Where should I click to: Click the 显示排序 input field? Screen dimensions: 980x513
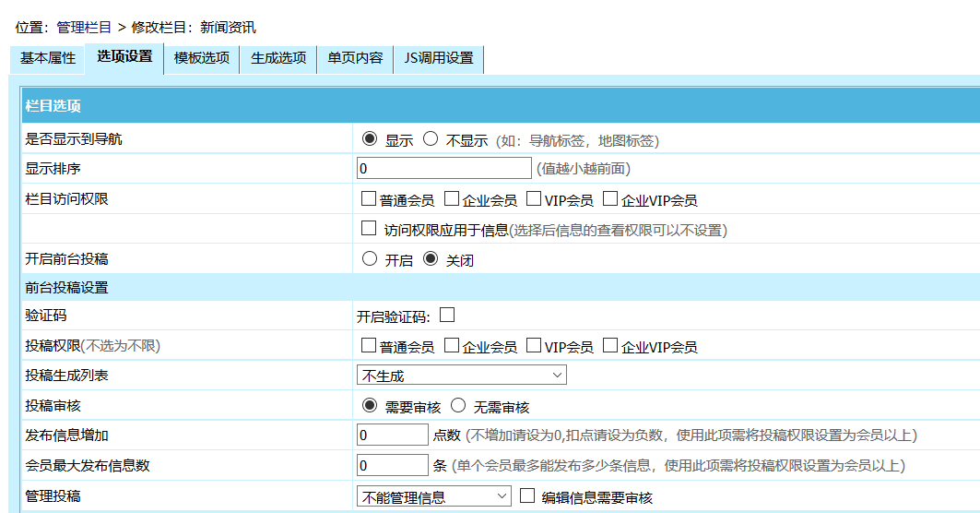(x=444, y=168)
